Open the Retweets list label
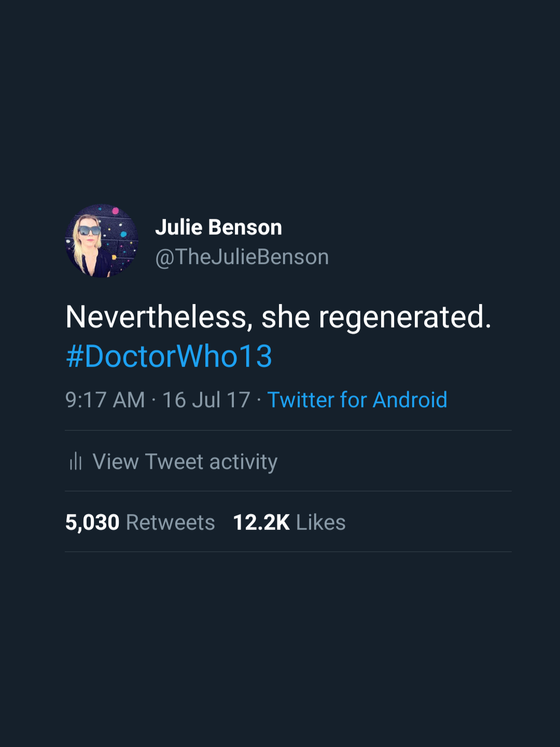 [170, 522]
